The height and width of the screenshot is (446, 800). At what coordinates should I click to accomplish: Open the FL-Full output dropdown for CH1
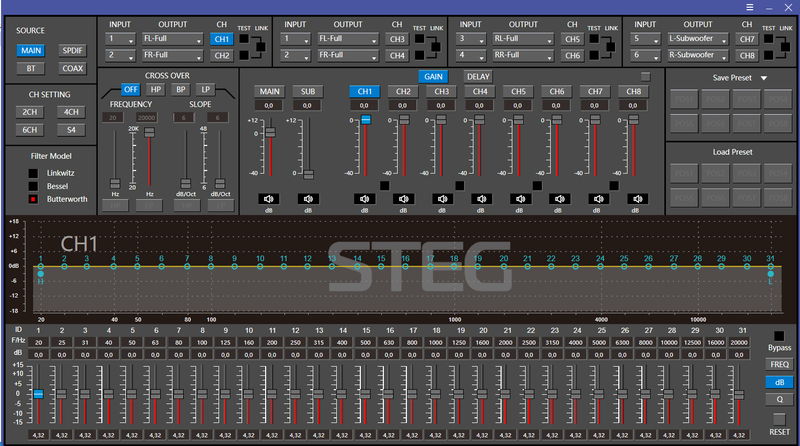172,39
